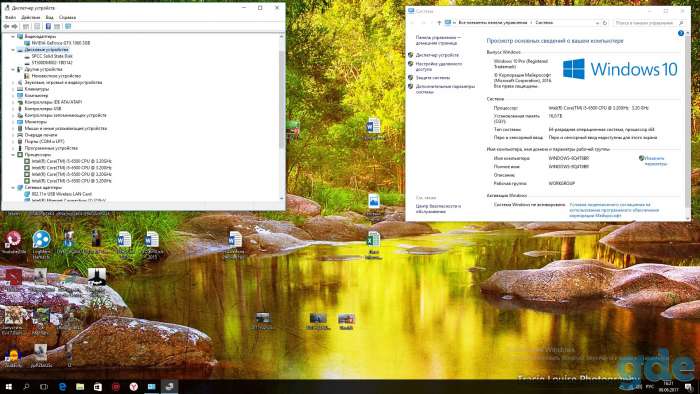This screenshot has height=394, width=700.
Task: Expand Звуковые, игровые и видеоустройства category
Action: [13, 83]
